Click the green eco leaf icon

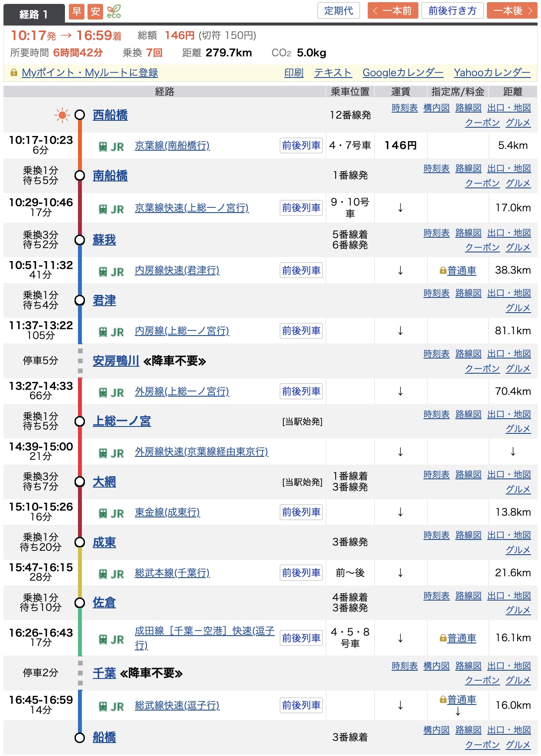coord(114,11)
